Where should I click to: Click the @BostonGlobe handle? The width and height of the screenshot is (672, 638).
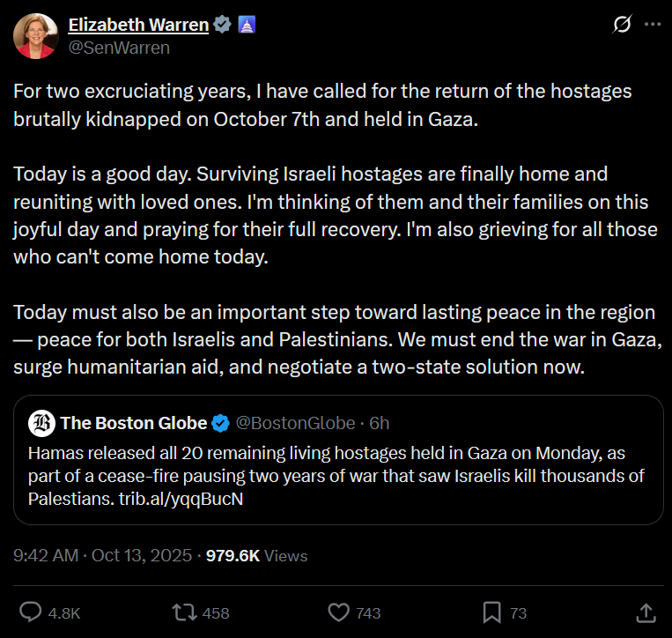point(294,423)
